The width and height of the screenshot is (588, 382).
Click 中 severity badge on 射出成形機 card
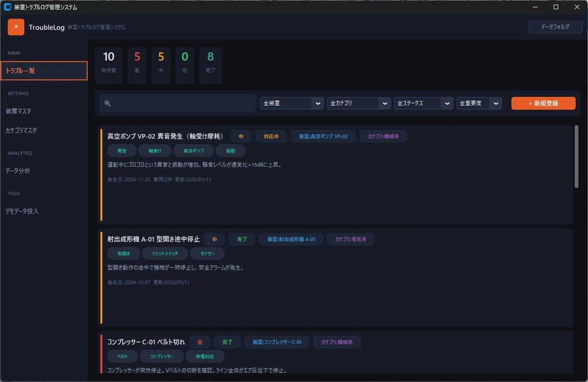[x=214, y=239]
